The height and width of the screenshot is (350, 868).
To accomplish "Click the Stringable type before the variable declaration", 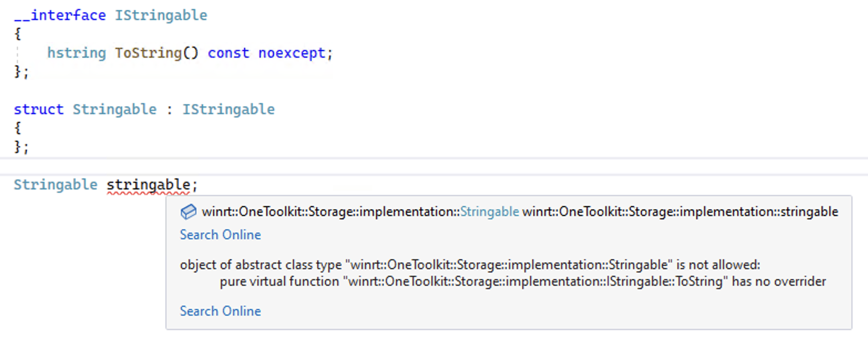I will tap(55, 184).
